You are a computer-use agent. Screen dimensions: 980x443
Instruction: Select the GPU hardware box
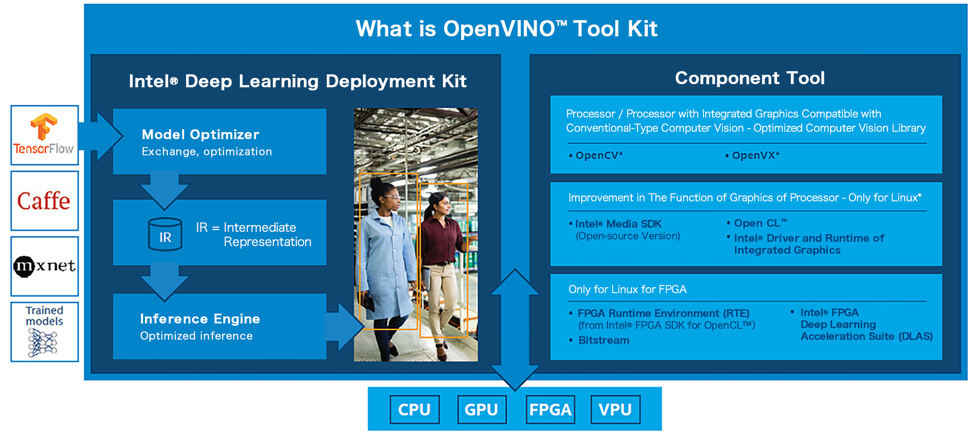(482, 409)
